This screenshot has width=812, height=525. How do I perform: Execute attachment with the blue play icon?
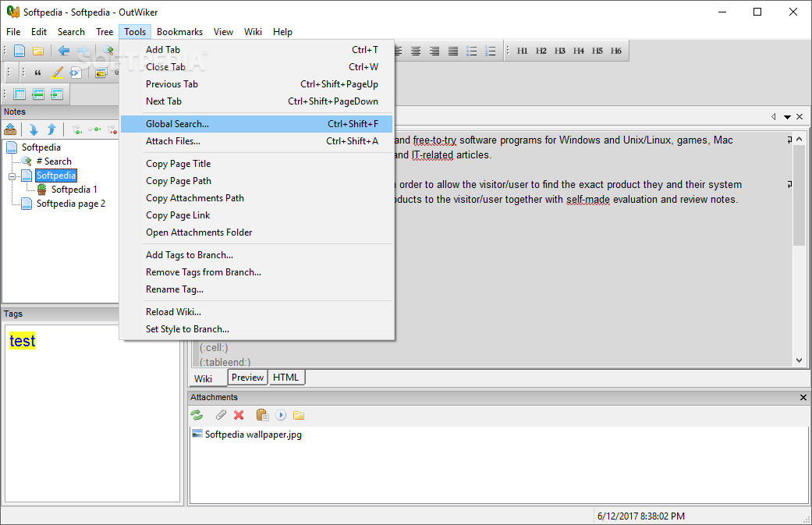pos(281,415)
